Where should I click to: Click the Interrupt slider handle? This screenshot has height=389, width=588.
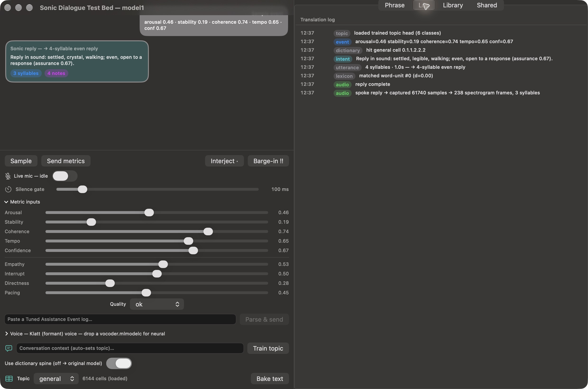click(157, 274)
